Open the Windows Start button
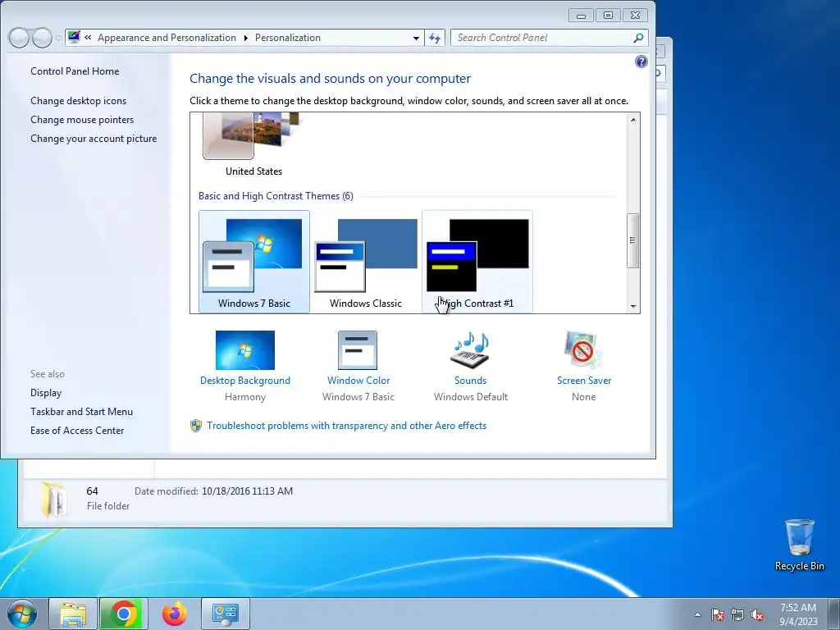The width and height of the screenshot is (840, 630). pos(22,614)
